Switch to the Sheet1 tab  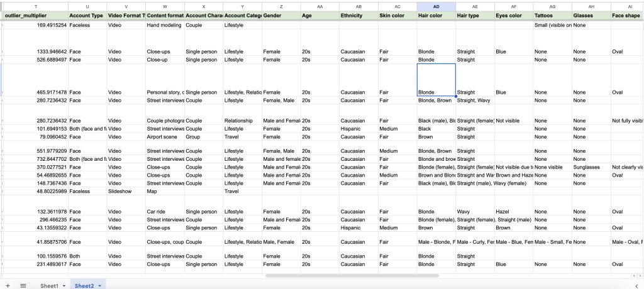(x=49, y=286)
